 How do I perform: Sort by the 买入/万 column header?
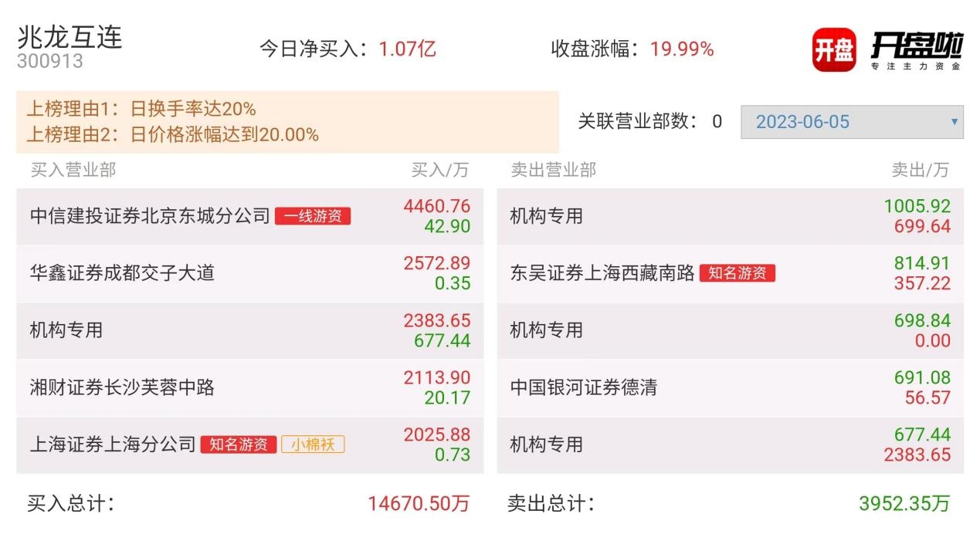[439, 170]
